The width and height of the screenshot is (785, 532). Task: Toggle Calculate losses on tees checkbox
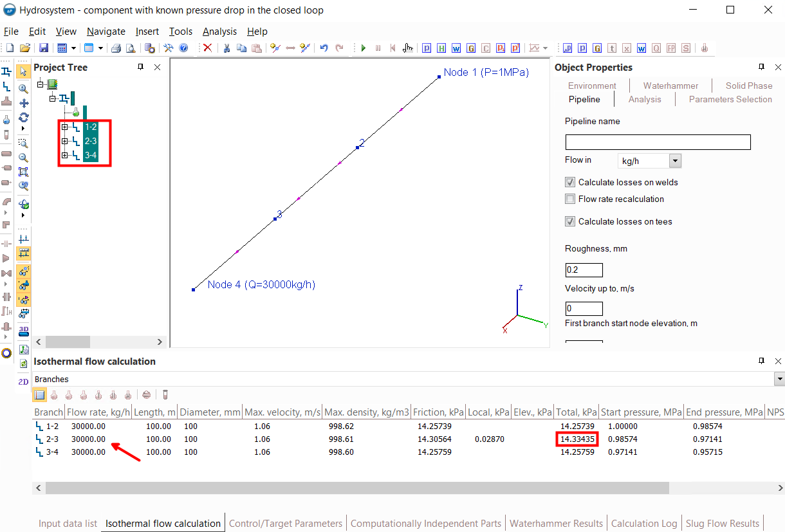coord(569,221)
